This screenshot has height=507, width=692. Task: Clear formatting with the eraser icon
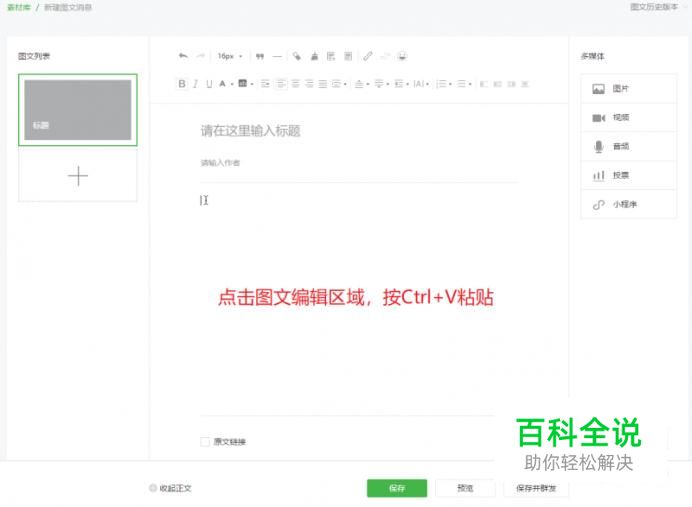click(x=297, y=56)
